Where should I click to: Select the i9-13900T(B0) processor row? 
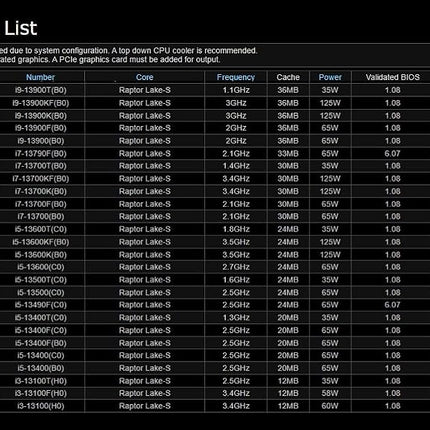215,90
